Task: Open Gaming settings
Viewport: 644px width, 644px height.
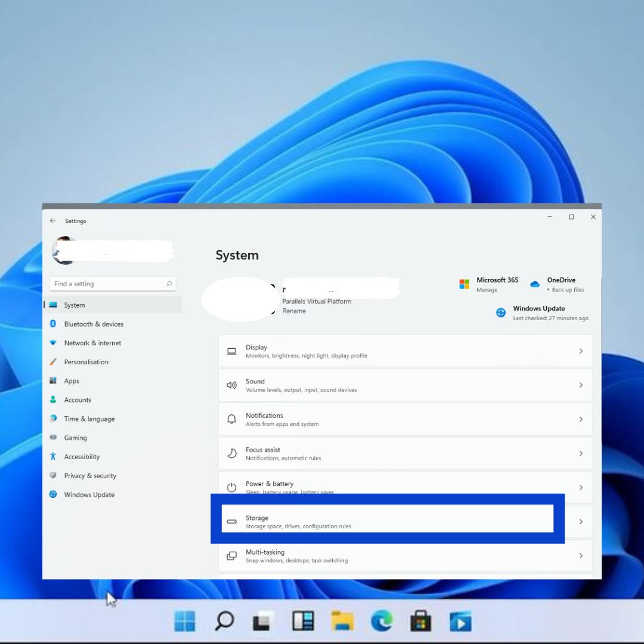Action: coord(76,438)
